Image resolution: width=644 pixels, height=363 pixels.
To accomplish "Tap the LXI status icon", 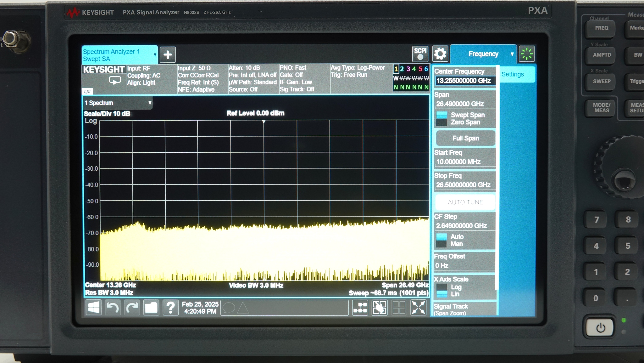I will (87, 91).
